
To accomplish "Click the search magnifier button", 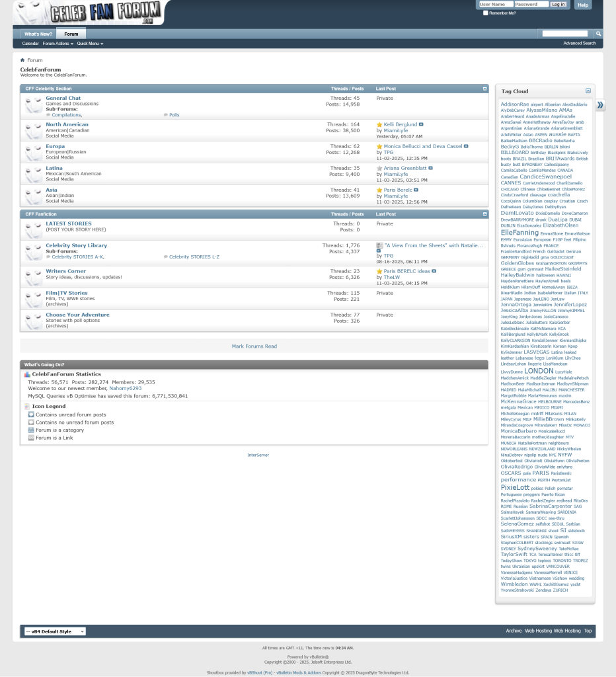I will tap(598, 34).
